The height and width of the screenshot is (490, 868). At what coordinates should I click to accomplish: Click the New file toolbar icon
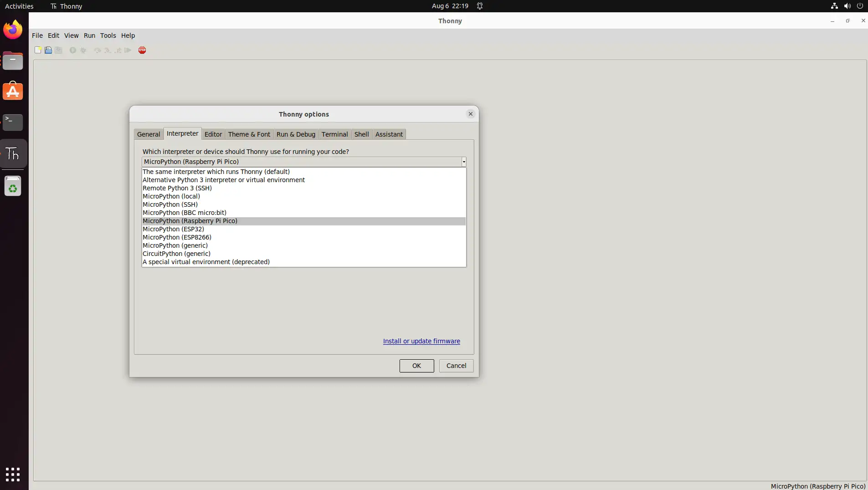coord(38,50)
